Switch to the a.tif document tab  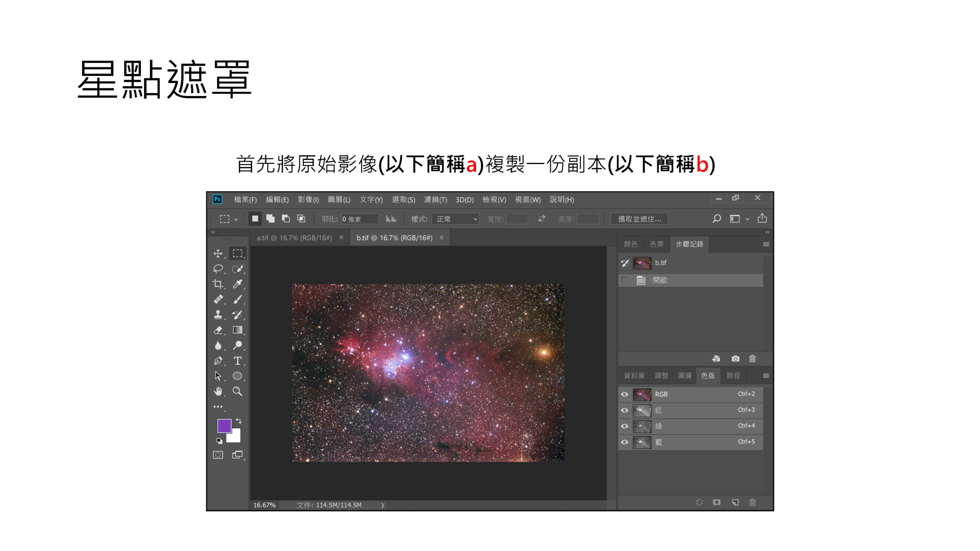click(x=294, y=238)
